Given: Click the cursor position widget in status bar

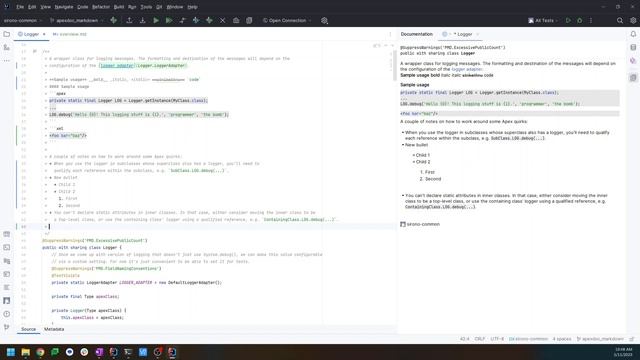Looking at the screenshot, I should click(x=464, y=339).
